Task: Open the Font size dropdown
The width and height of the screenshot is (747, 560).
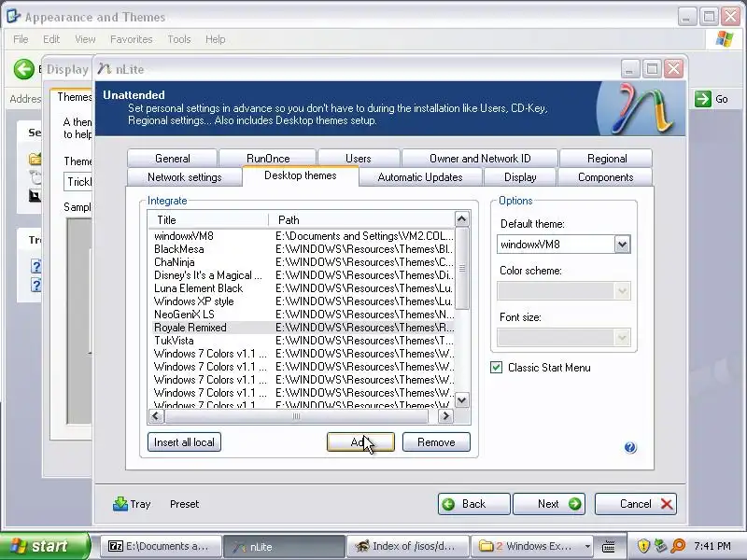Action: [622, 338]
